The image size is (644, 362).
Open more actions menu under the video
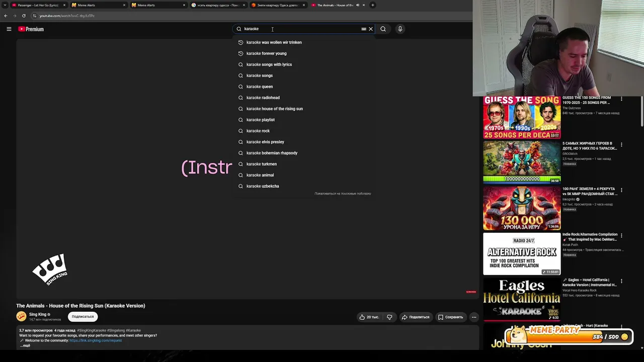pyautogui.click(x=474, y=317)
